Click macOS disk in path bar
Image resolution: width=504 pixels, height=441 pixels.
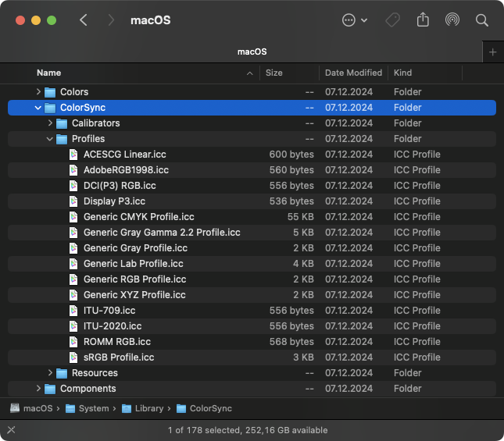(31, 408)
